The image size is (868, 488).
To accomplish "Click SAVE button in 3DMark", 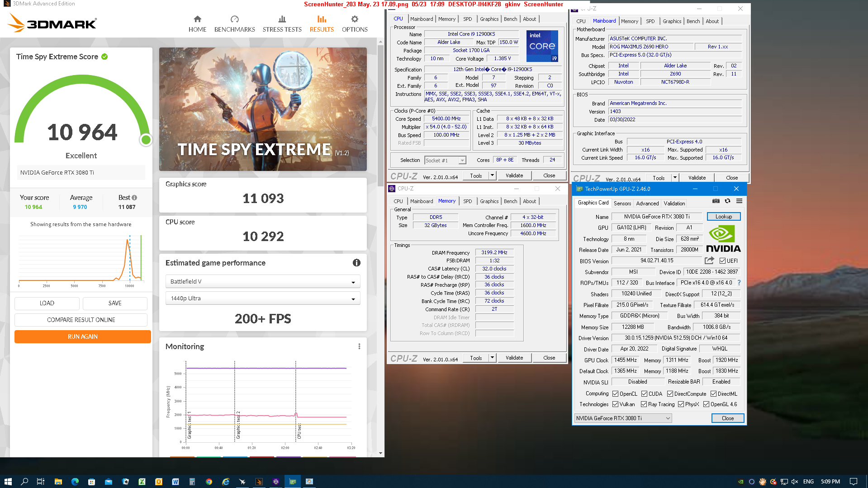I will [x=115, y=303].
